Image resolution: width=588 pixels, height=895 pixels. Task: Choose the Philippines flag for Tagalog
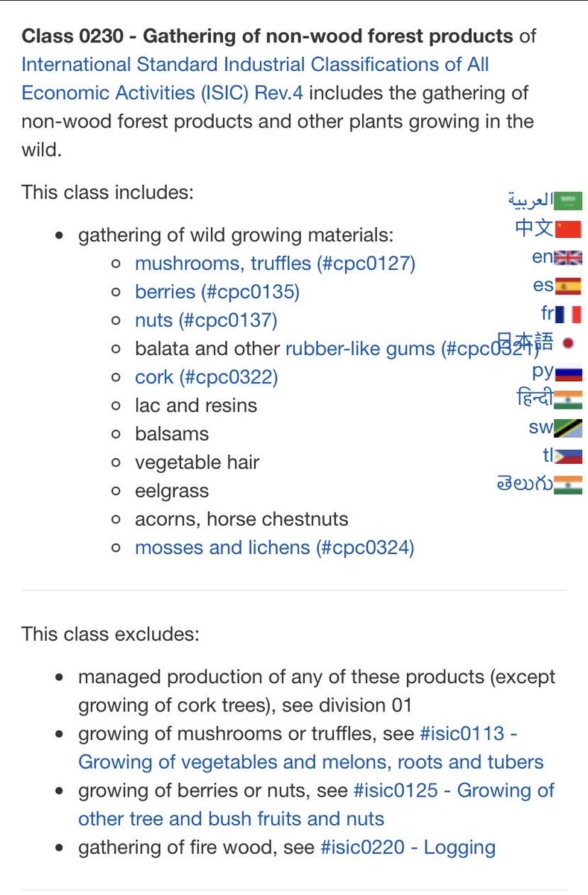(569, 456)
